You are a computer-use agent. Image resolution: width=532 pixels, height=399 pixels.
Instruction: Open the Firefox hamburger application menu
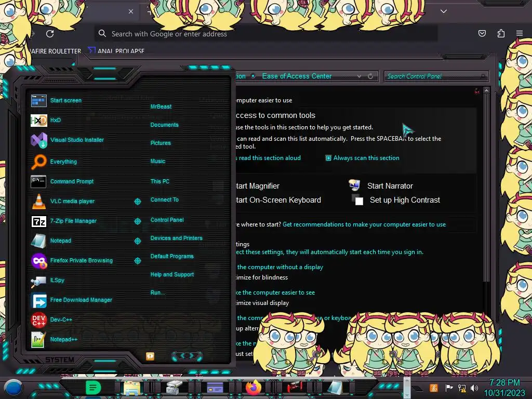click(x=520, y=33)
